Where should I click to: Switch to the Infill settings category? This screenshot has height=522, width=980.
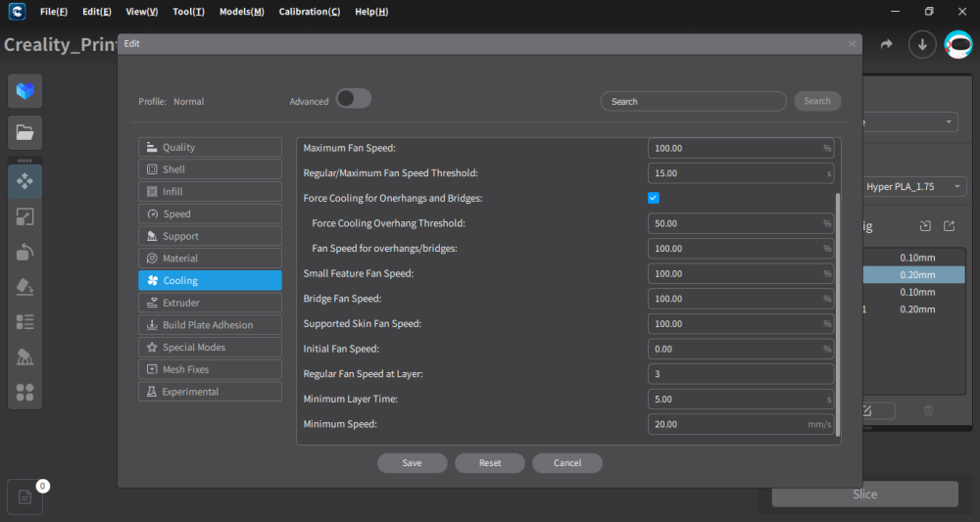[210, 192]
